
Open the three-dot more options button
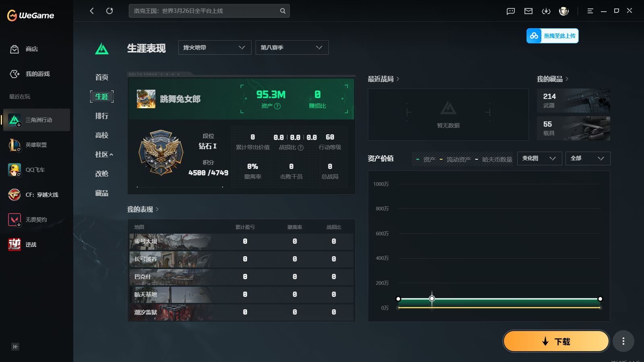[x=623, y=341]
